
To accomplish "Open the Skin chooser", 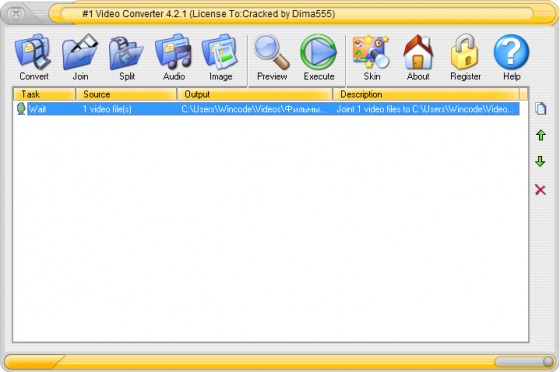I will tap(371, 57).
